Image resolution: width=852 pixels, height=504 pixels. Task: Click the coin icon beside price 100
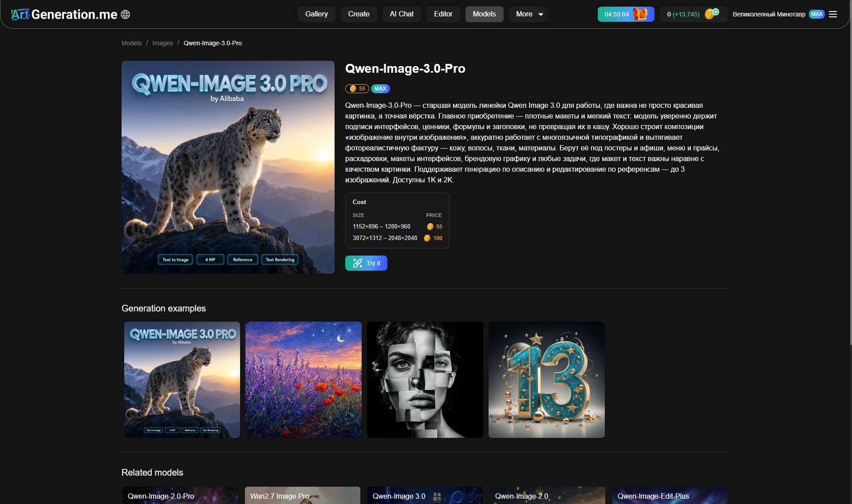(x=427, y=238)
